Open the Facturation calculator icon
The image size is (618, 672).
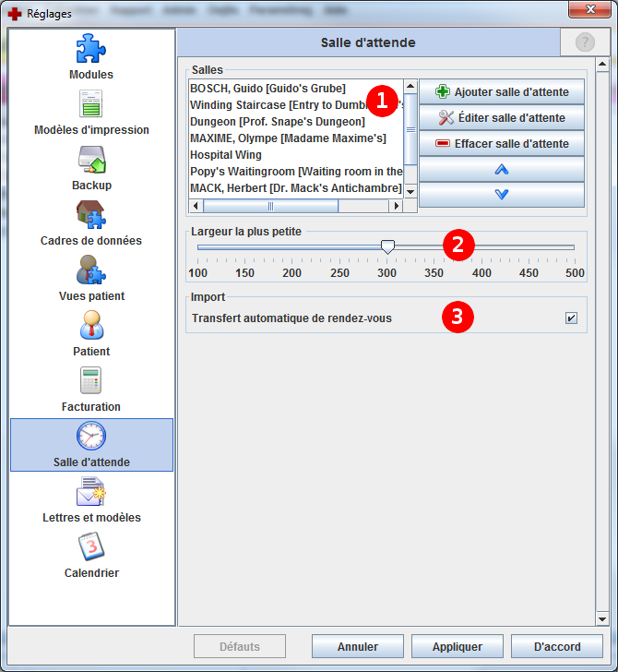tap(91, 381)
